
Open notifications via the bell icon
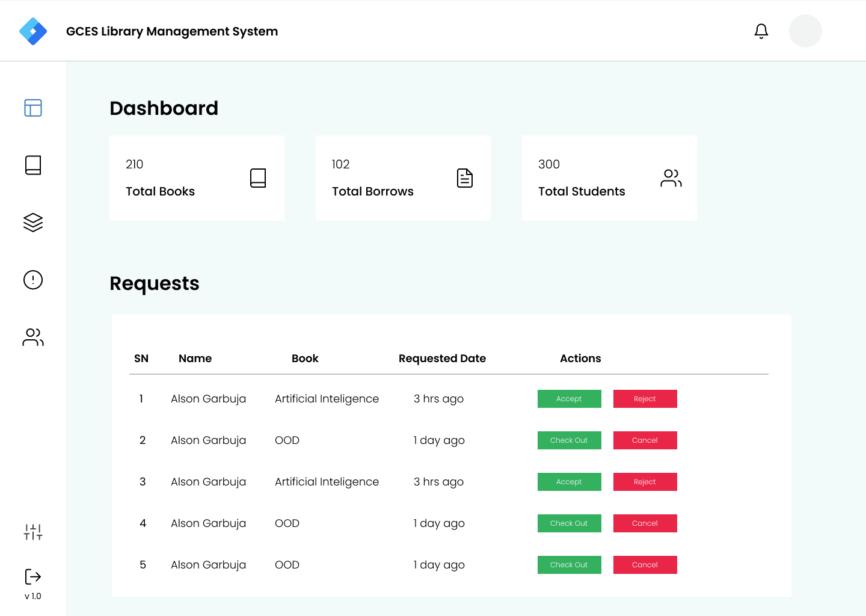[761, 31]
